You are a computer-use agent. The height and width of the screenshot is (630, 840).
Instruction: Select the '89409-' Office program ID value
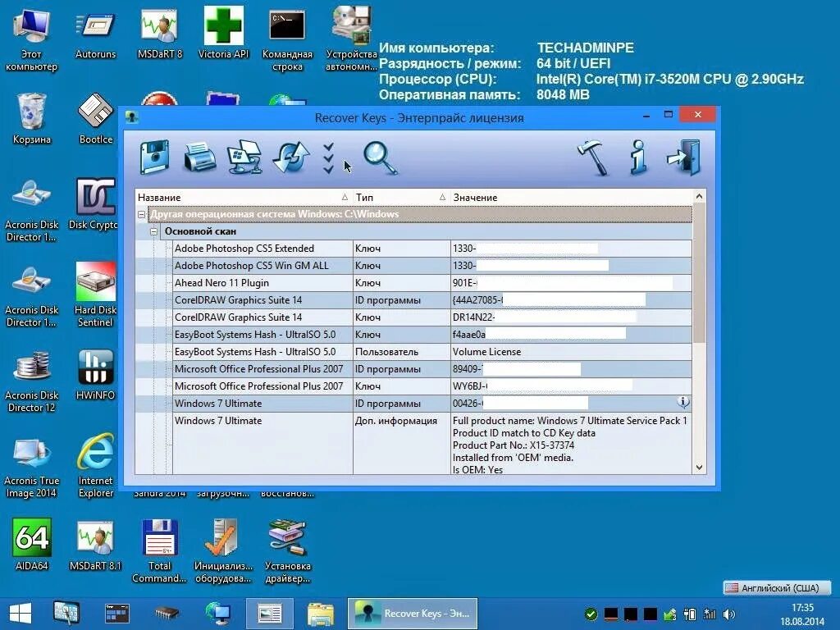tap(571, 369)
